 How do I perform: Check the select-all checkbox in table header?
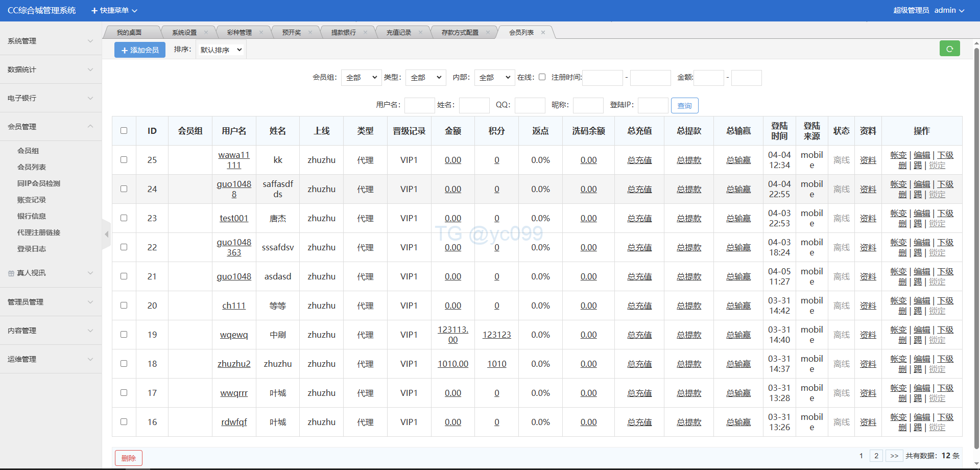pyautogui.click(x=124, y=131)
